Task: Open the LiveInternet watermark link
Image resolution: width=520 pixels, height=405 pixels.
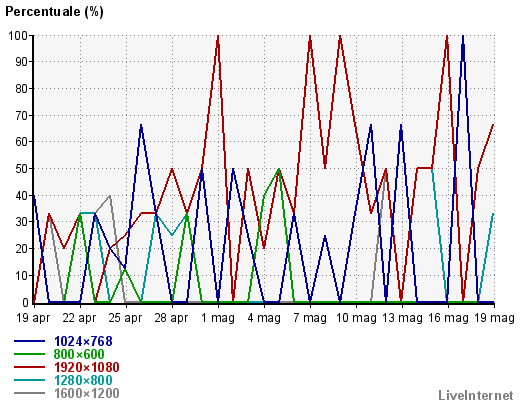Action: tap(476, 395)
